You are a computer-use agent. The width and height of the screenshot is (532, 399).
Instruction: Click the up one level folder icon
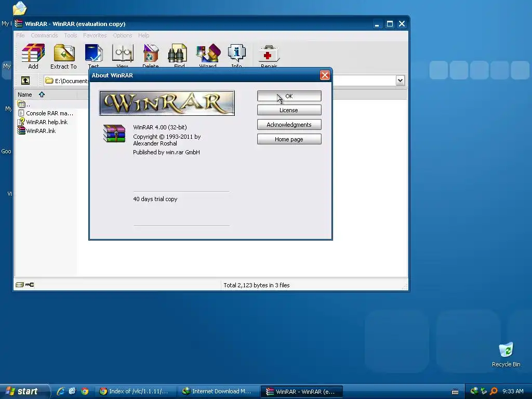25,81
